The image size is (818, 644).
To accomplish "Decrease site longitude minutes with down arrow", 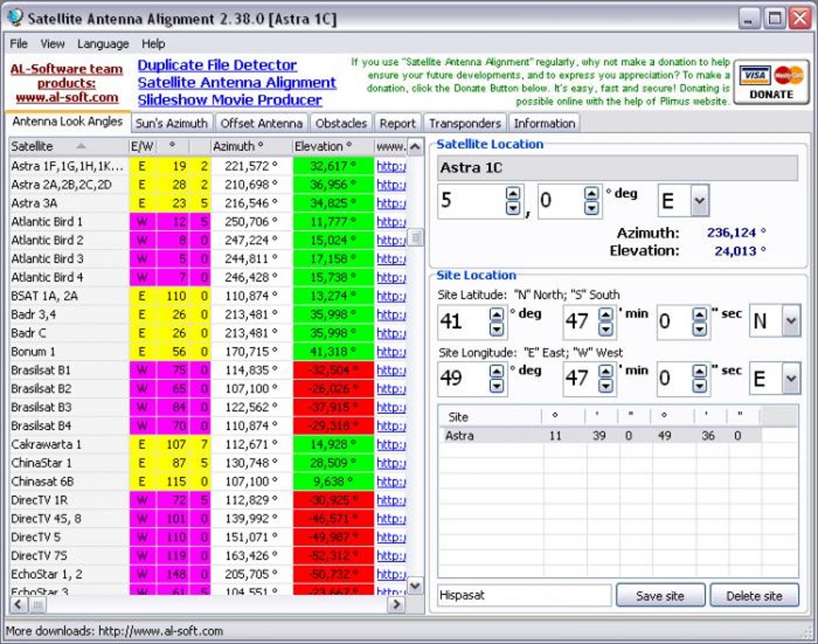I will click(x=605, y=386).
